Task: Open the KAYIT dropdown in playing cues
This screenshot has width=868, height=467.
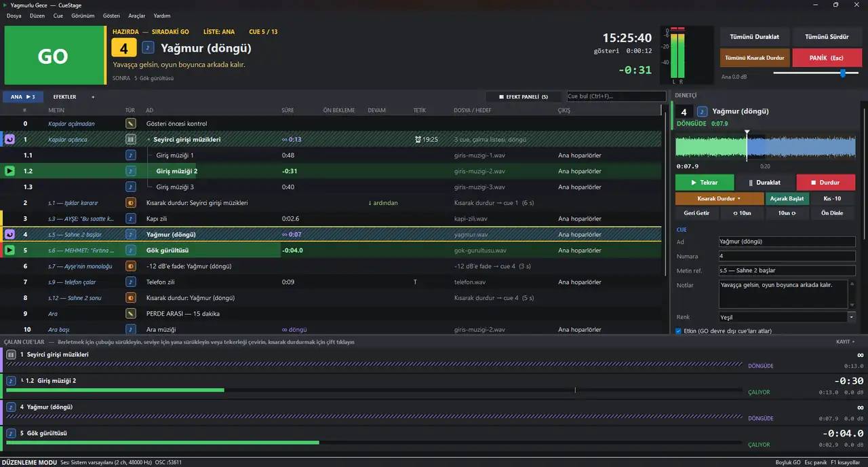Action: (846, 342)
